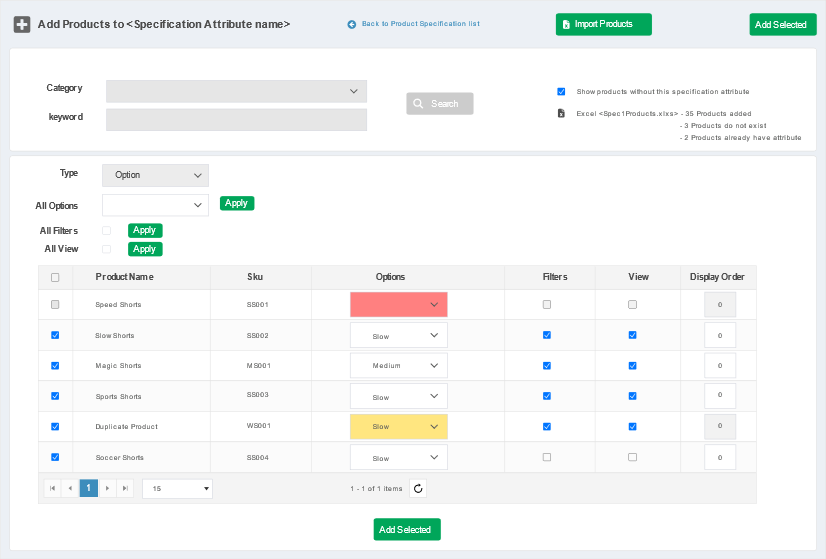Uncheck Show products without this specification attribute
This screenshot has height=559, width=826.
[561, 91]
